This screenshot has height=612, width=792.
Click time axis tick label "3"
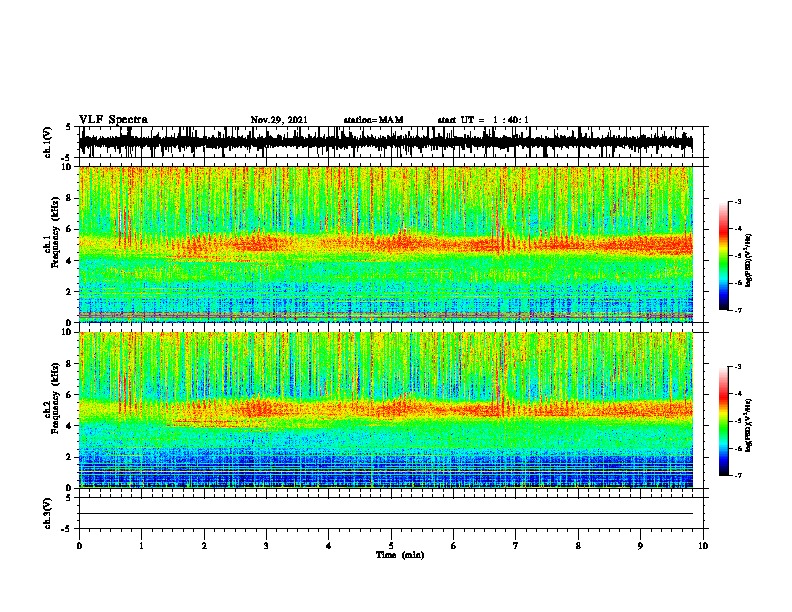click(x=266, y=546)
